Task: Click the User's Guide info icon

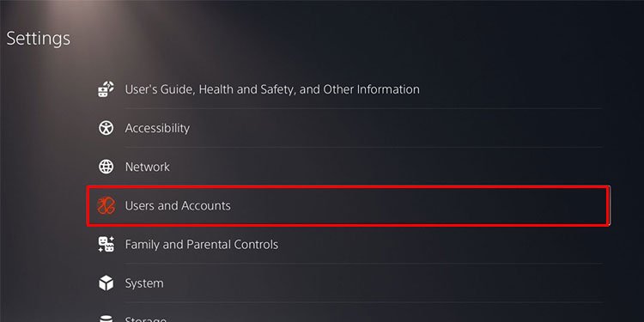Action: point(106,89)
